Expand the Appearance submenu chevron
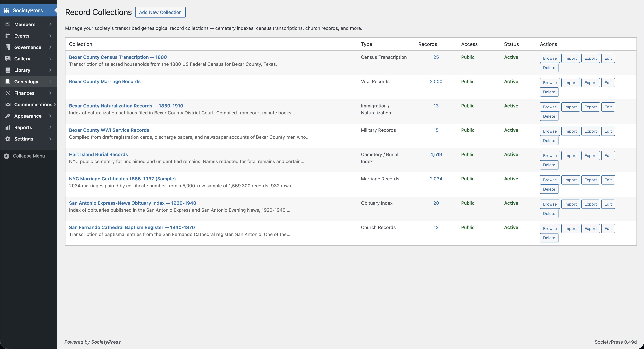644x349 pixels. point(50,116)
